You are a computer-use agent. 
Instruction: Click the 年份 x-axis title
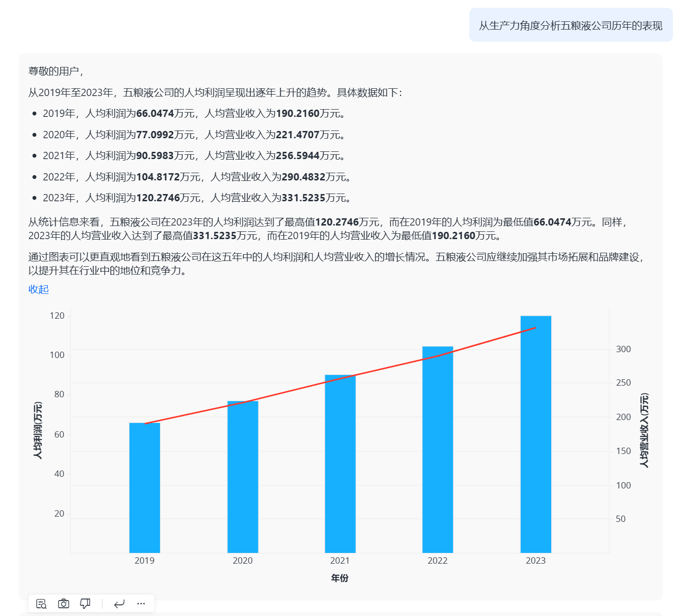[x=340, y=578]
